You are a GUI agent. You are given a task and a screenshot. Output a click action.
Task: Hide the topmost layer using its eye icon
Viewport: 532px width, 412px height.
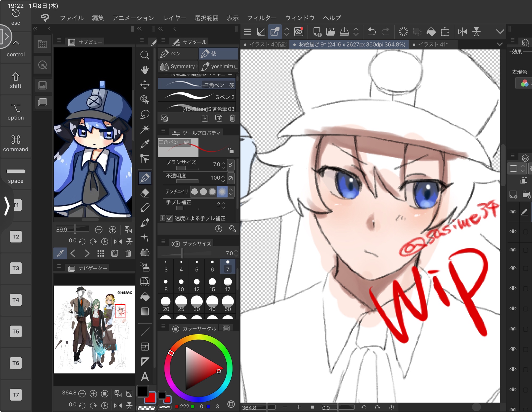(x=513, y=212)
